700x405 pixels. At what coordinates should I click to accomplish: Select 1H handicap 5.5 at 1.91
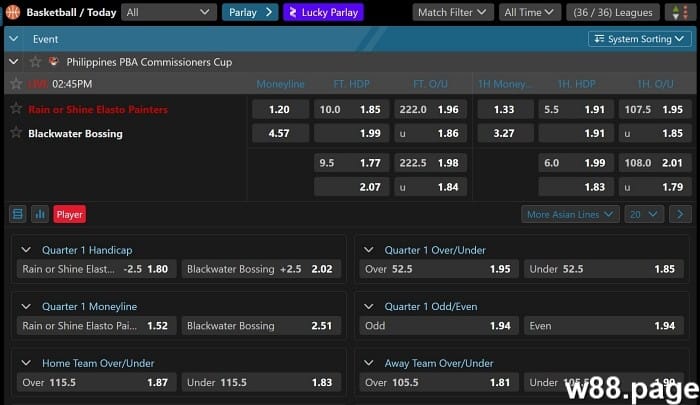coord(576,109)
